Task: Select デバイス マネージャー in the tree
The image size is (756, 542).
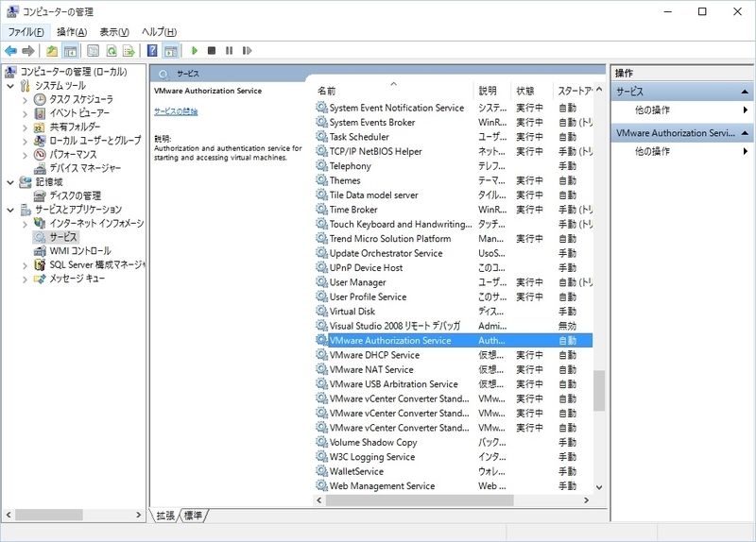Action: [x=85, y=168]
